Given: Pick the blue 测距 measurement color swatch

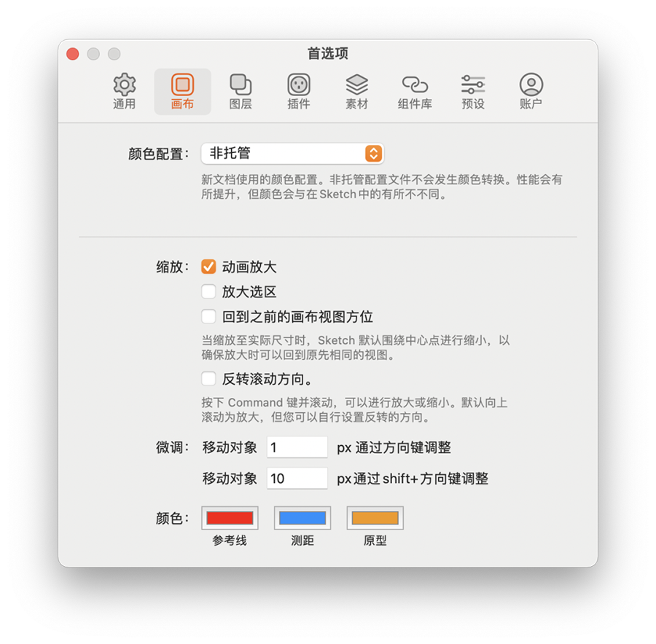Looking at the screenshot, I should click(x=302, y=518).
